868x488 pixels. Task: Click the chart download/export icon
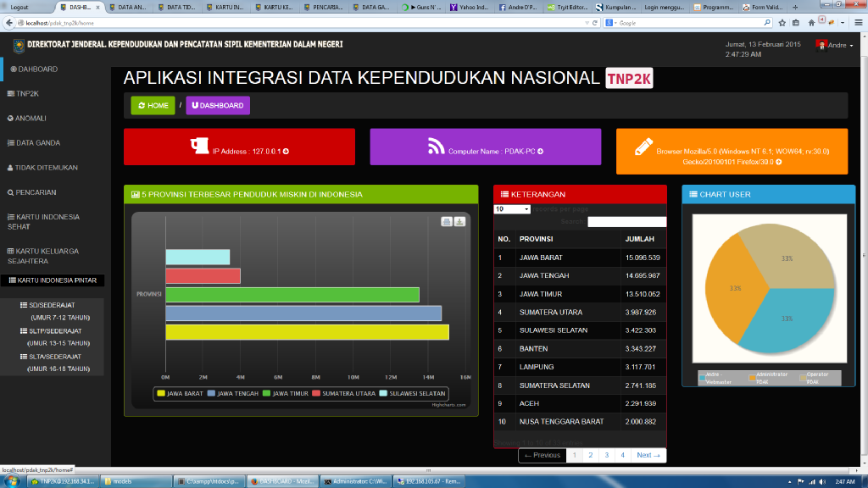point(459,222)
